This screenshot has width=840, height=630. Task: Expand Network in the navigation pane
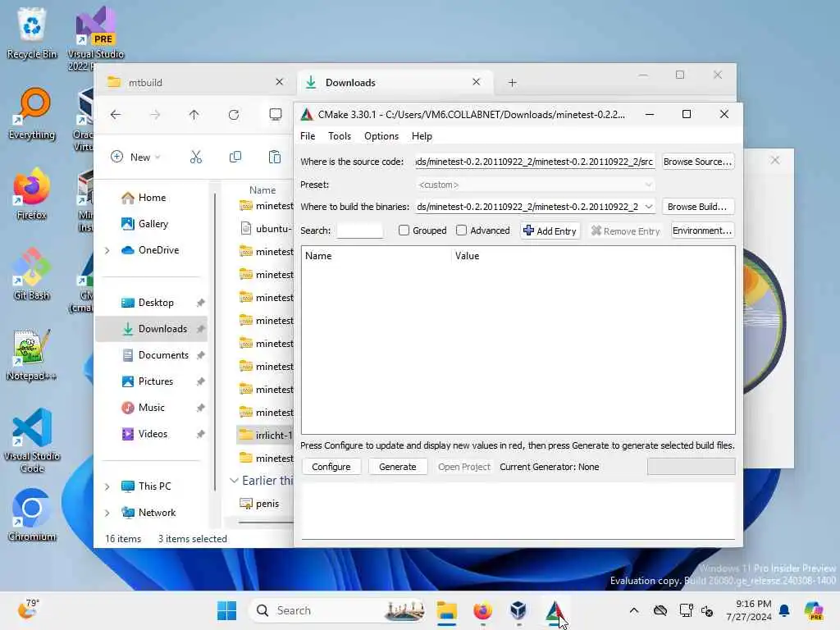107,513
